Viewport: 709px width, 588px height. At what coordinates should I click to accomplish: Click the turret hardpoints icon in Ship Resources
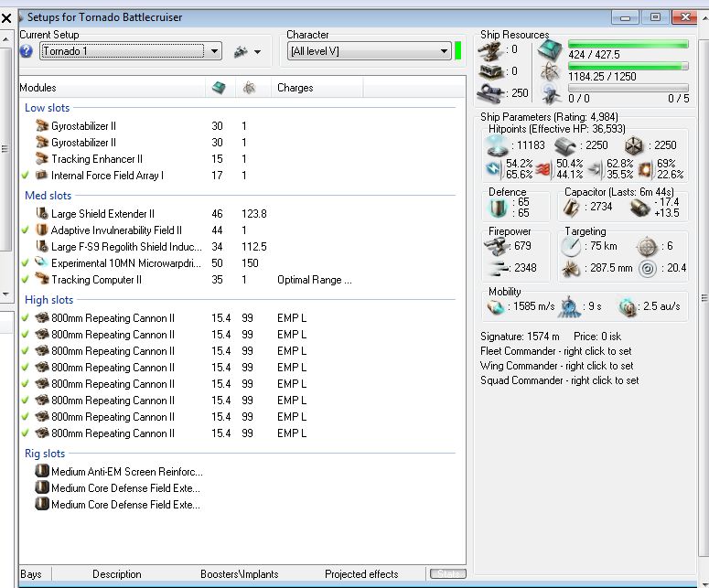491,50
